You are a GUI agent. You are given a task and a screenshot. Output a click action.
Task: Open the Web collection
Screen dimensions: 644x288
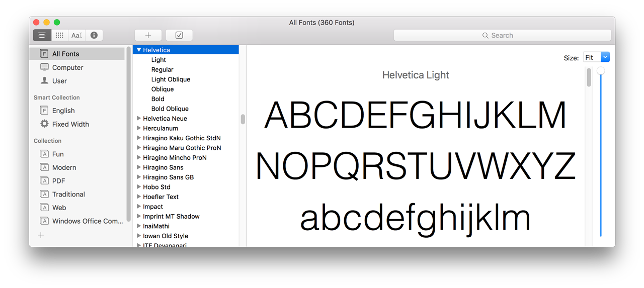click(59, 208)
